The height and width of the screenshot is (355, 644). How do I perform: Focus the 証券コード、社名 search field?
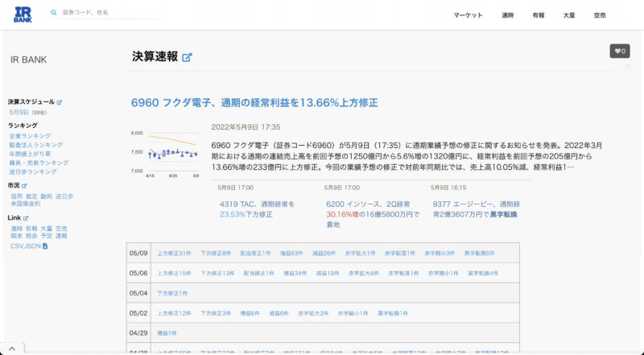pos(109,13)
